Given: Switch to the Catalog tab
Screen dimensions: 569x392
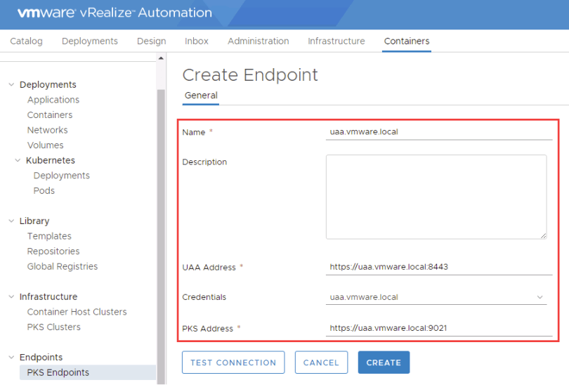Looking at the screenshot, I should click(26, 41).
